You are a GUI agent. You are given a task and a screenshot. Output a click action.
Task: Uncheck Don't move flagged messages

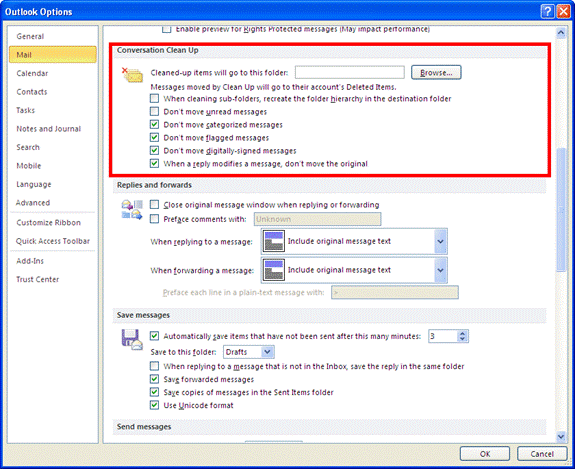(154, 138)
